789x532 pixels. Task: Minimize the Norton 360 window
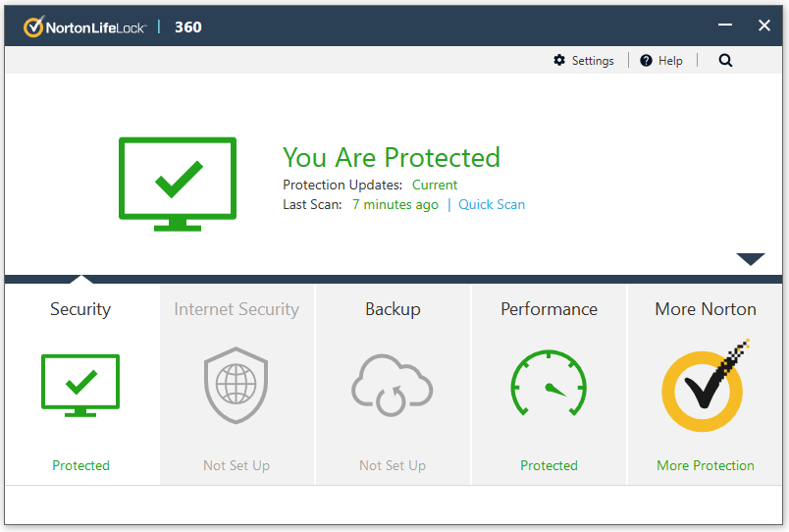point(725,25)
